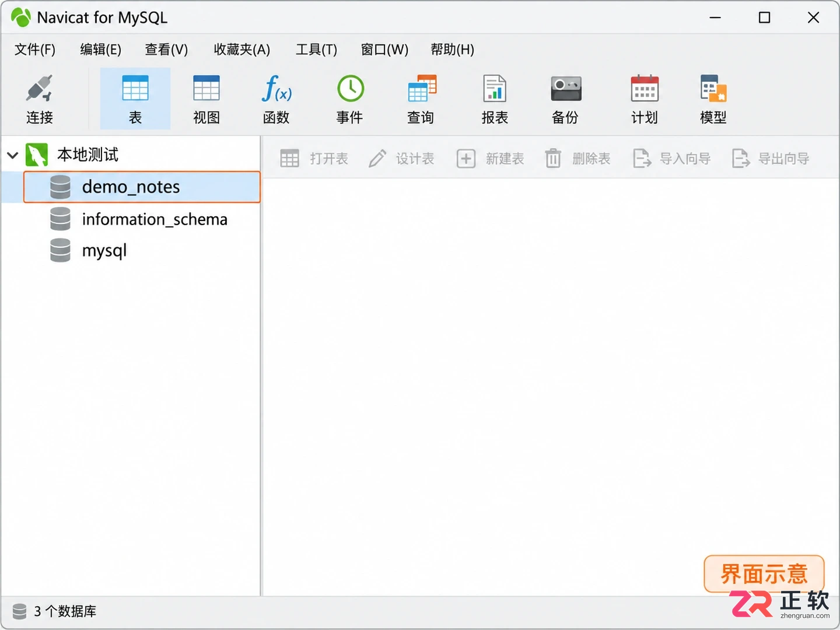Open the View 查看(V) menu
The image size is (840, 630).
pyautogui.click(x=166, y=50)
